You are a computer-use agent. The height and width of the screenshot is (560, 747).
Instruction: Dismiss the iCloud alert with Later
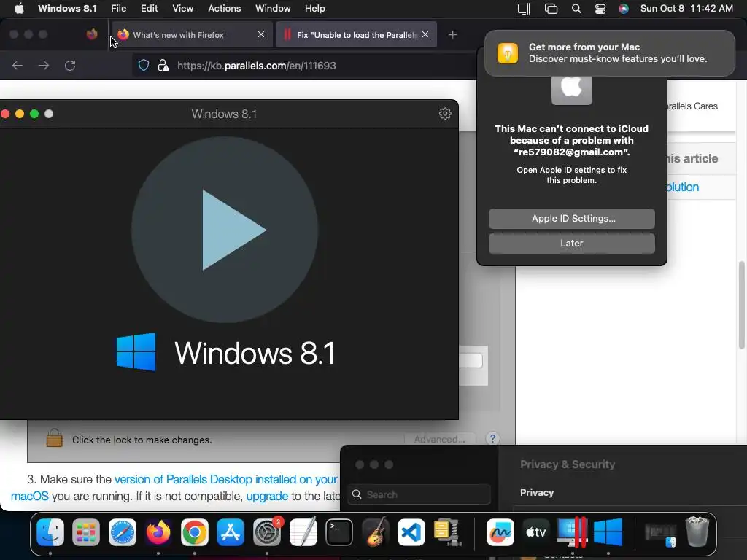[x=572, y=244]
